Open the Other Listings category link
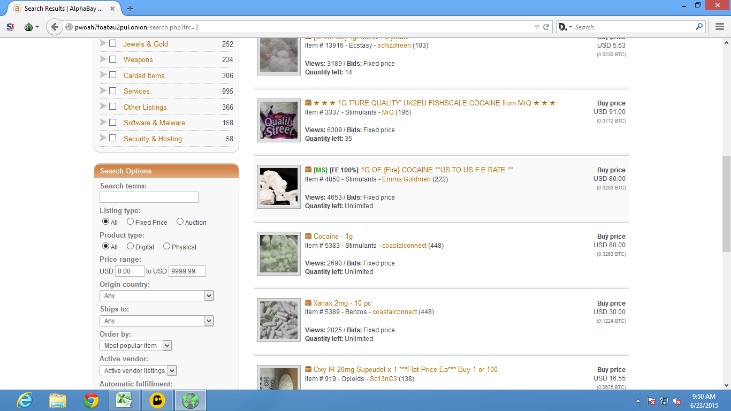731x411 pixels. pos(145,107)
